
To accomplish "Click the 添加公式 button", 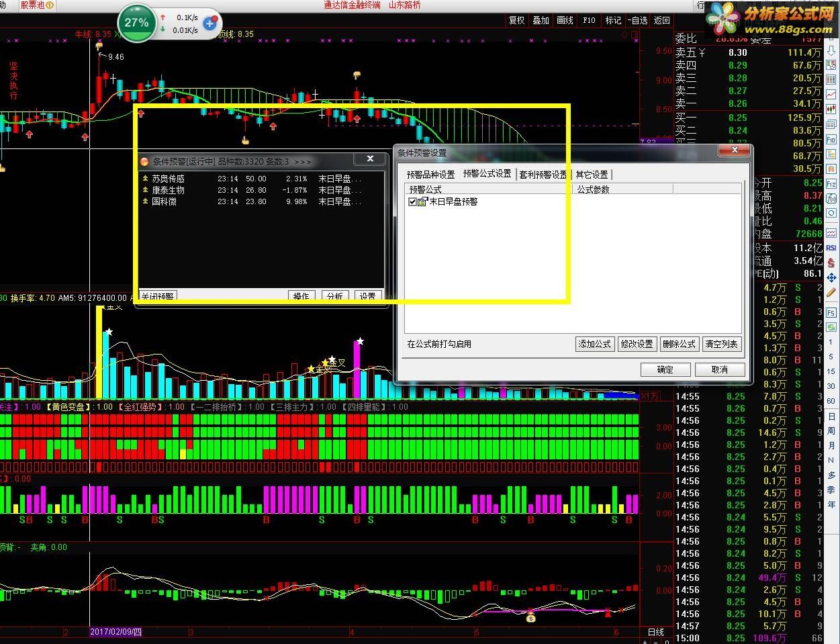I will 595,344.
